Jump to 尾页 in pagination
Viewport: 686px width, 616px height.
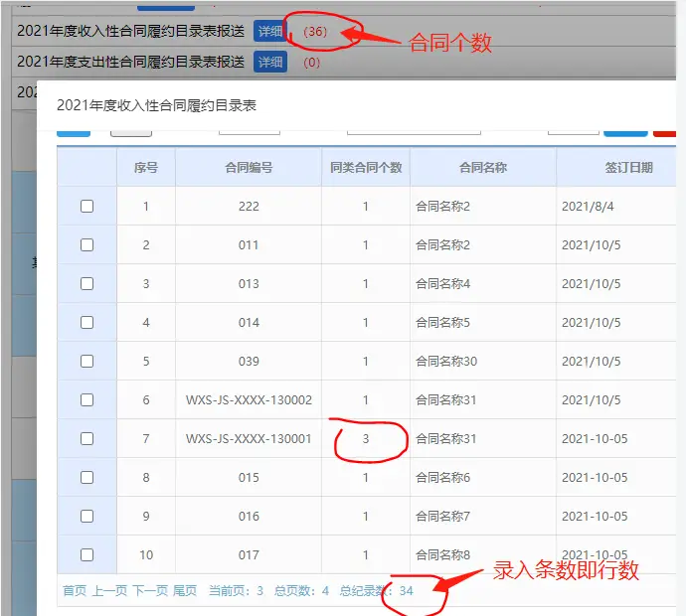coord(185,590)
